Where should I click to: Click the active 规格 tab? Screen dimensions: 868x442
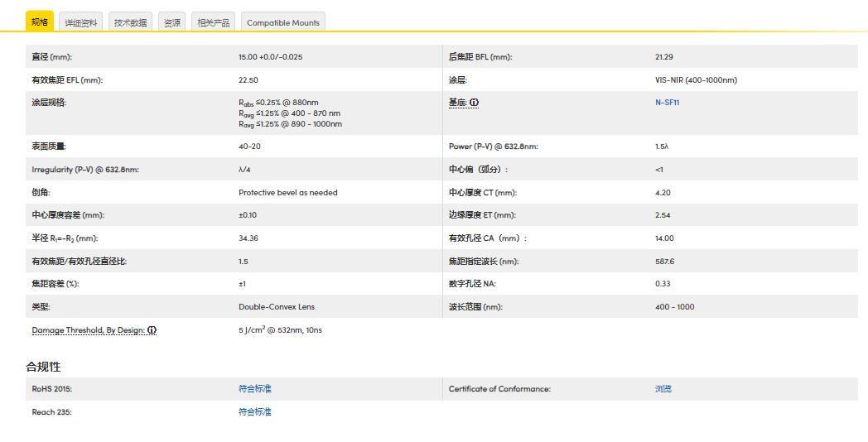tap(40, 22)
